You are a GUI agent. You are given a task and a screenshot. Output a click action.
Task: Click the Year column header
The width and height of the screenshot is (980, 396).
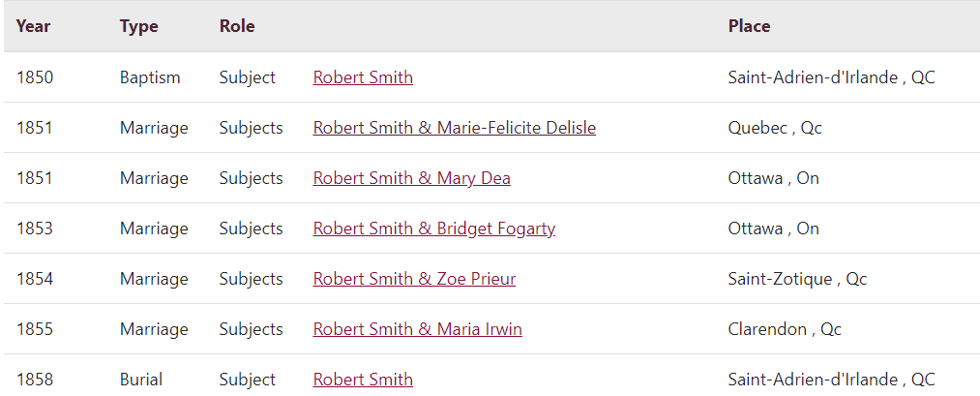(x=33, y=26)
